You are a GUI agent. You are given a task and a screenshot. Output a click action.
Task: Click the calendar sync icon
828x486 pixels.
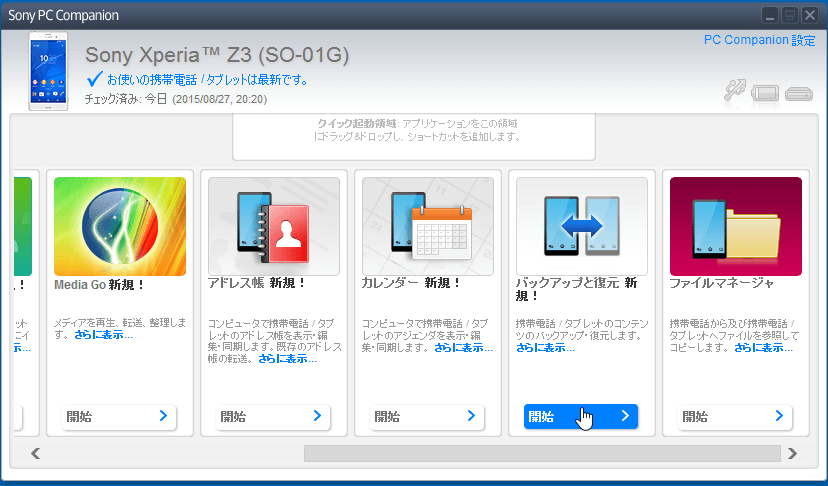coord(428,226)
